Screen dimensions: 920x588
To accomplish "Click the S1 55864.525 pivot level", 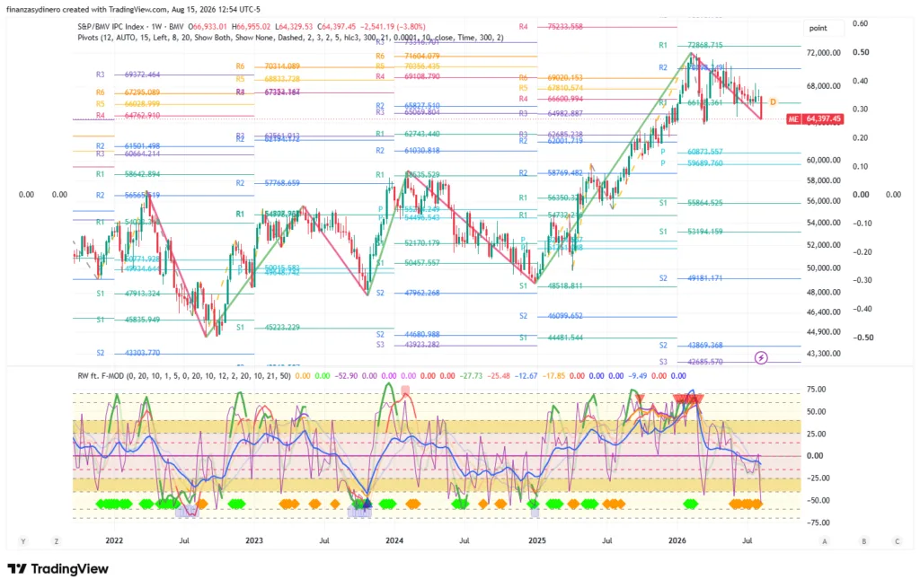I will coord(691,203).
